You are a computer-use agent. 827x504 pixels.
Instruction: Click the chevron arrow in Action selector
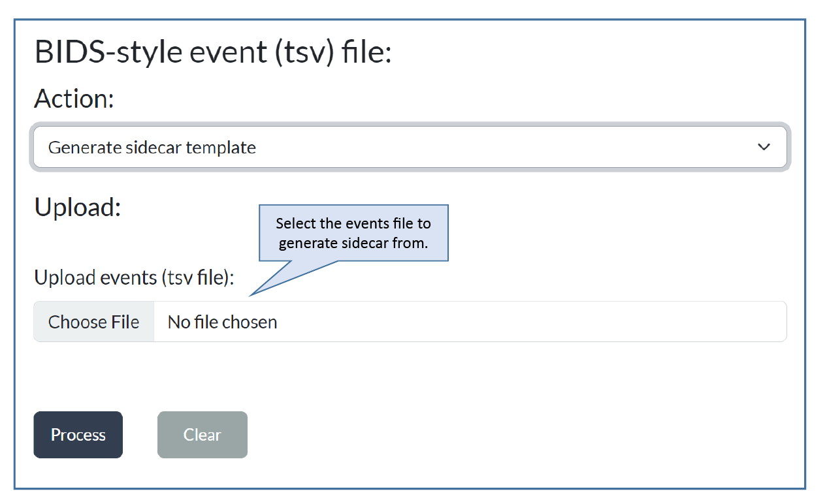click(x=764, y=148)
